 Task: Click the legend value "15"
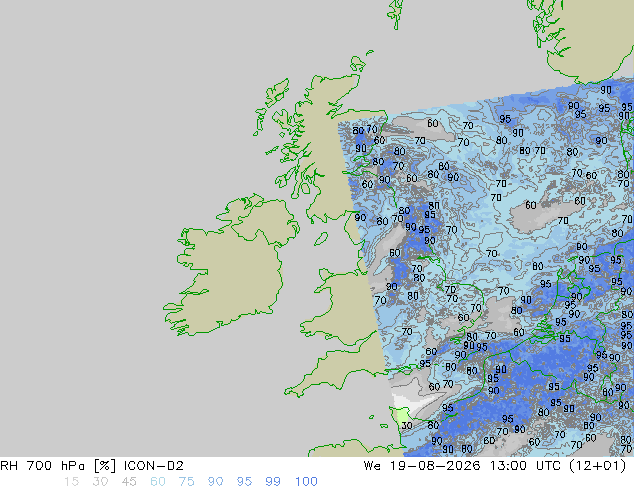tap(71, 482)
